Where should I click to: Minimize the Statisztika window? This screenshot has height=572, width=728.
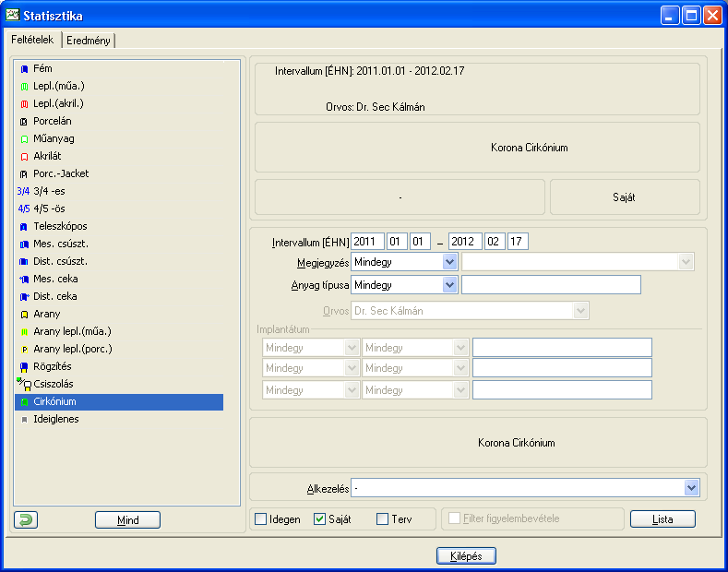(670, 16)
